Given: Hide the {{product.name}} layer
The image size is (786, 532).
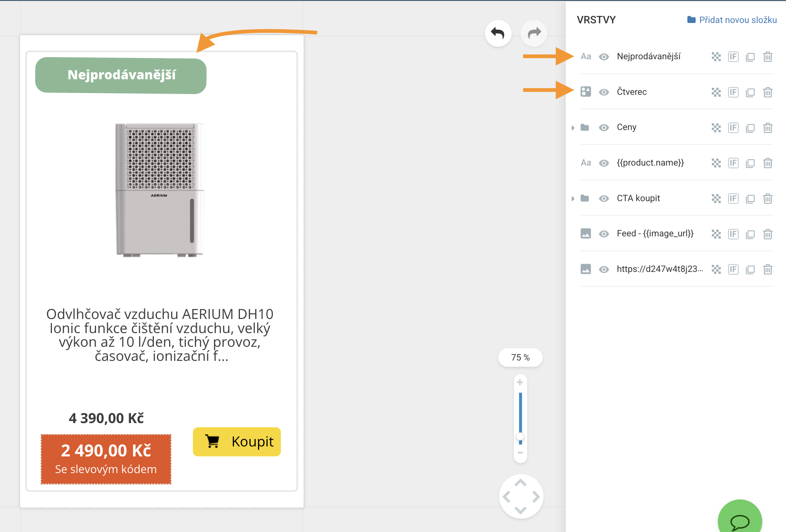Looking at the screenshot, I should tap(604, 163).
